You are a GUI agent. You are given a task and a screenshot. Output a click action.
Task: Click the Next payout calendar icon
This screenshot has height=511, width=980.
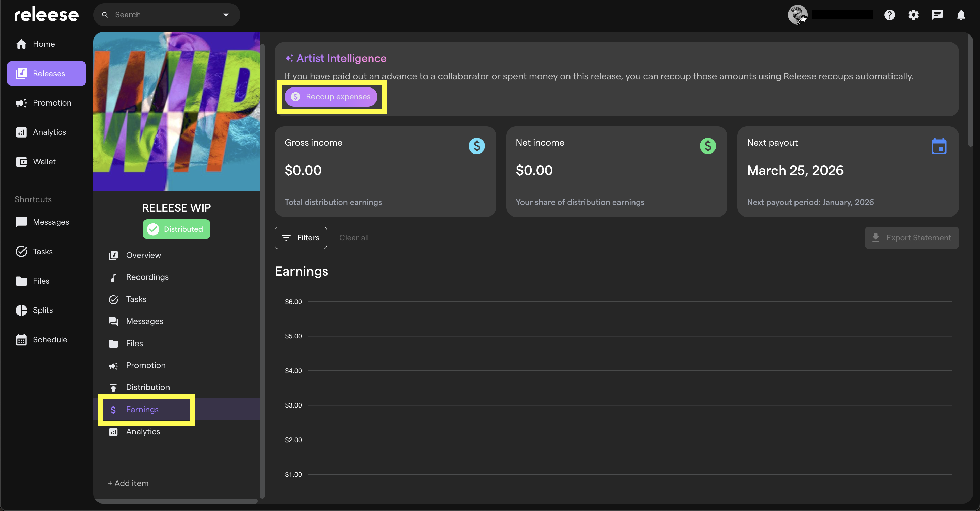939,146
